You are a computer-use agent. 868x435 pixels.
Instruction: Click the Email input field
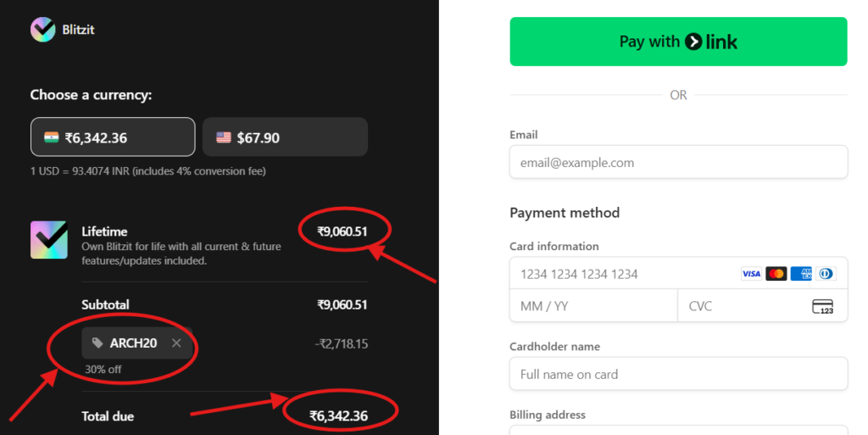coord(678,162)
